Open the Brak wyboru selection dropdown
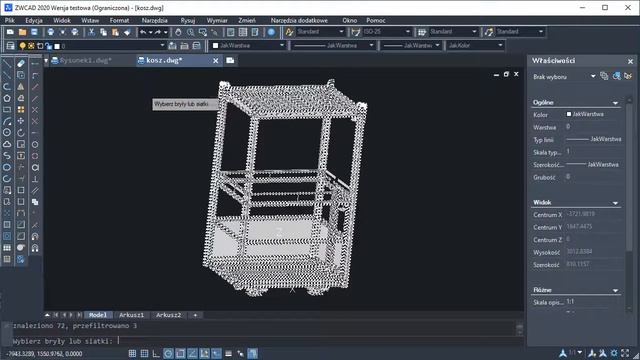Viewport: 640px width, 360px height. click(593, 76)
